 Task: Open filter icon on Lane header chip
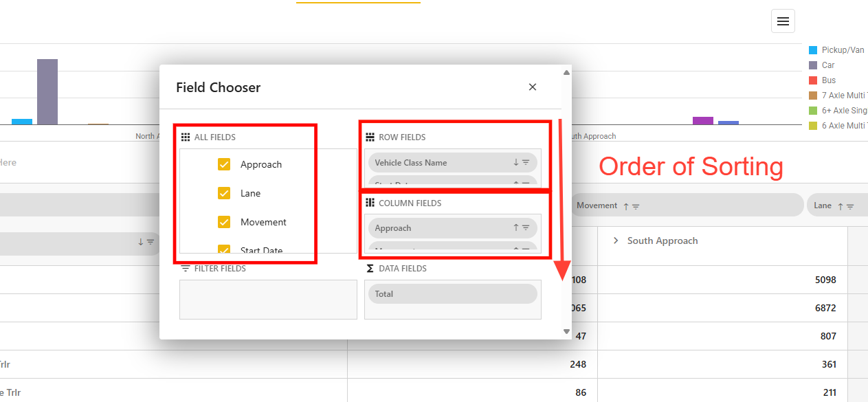click(x=850, y=206)
